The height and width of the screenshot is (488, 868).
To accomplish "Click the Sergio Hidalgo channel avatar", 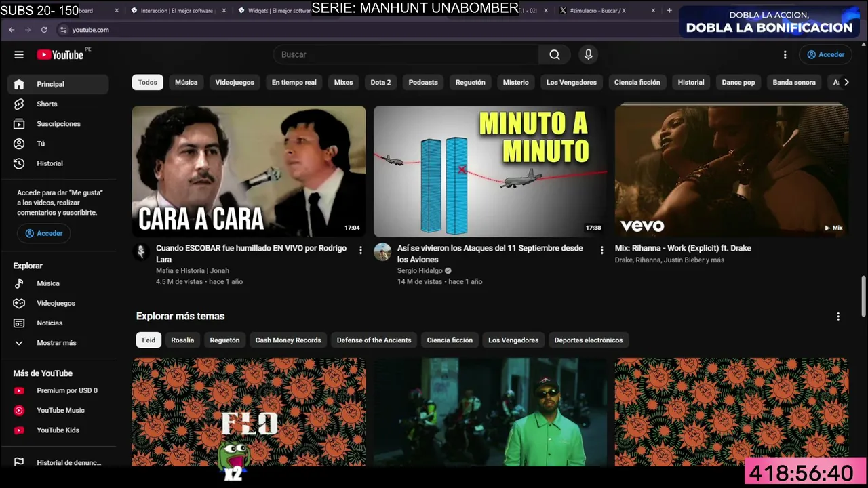I will point(382,251).
